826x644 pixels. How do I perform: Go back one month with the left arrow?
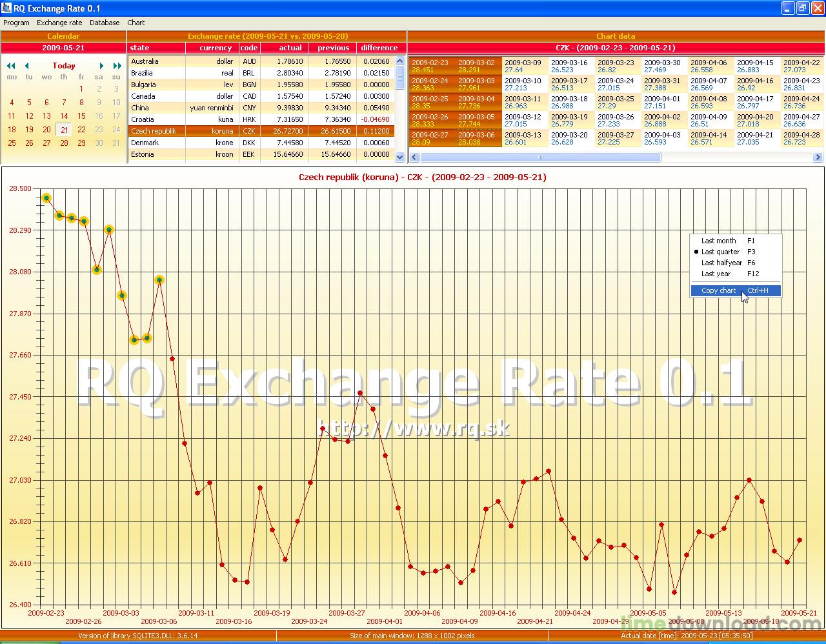pyautogui.click(x=27, y=65)
